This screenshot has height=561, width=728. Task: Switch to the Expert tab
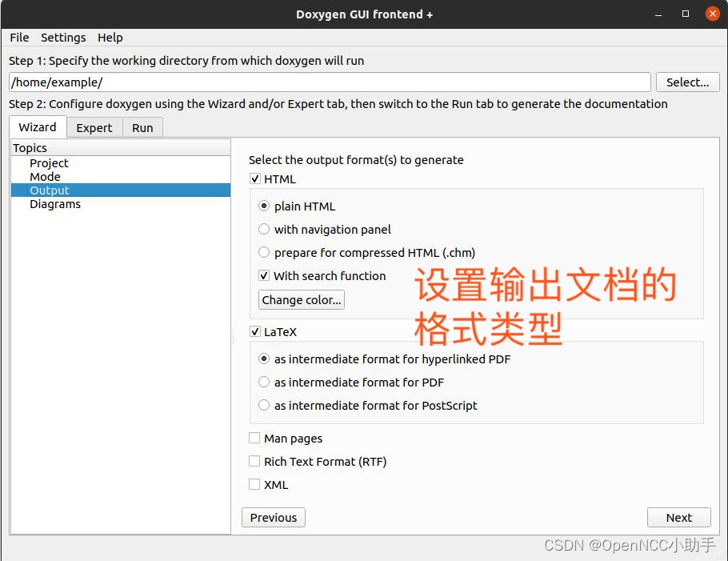point(94,128)
